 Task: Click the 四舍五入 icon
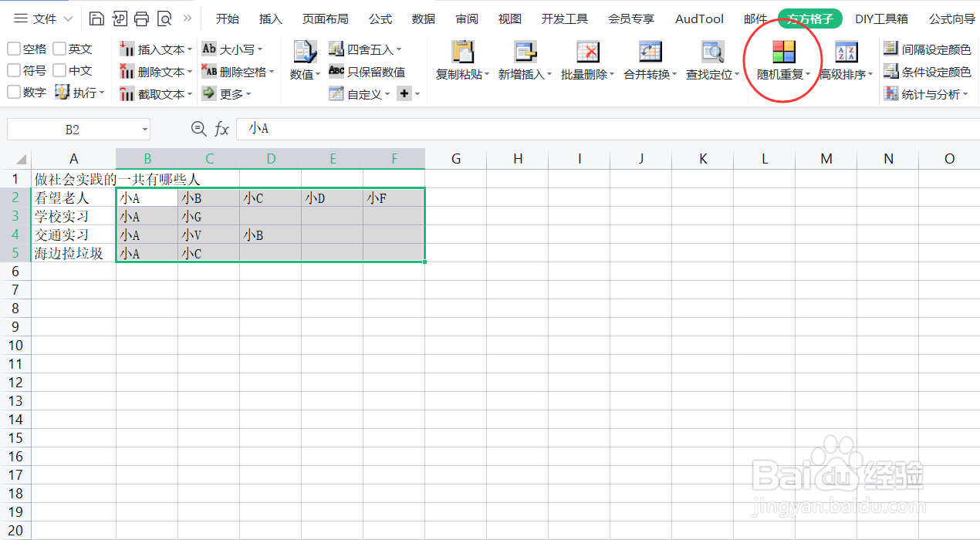[336, 49]
